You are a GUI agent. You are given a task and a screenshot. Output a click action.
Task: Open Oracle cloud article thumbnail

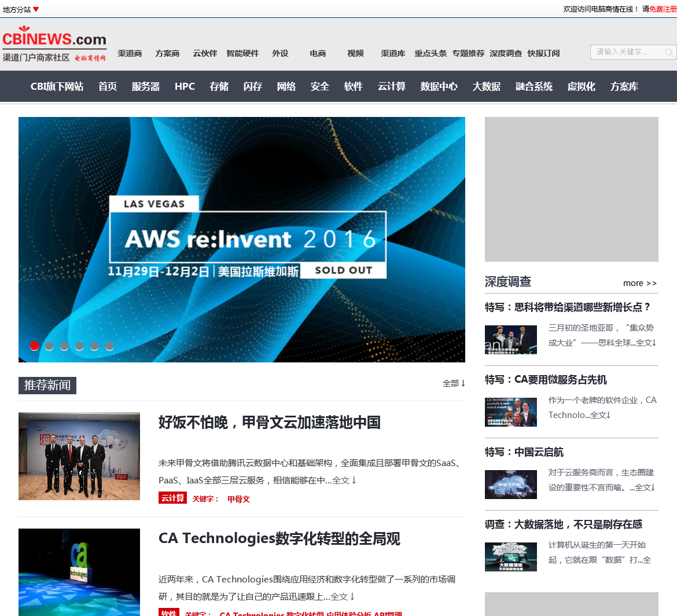coord(79,456)
